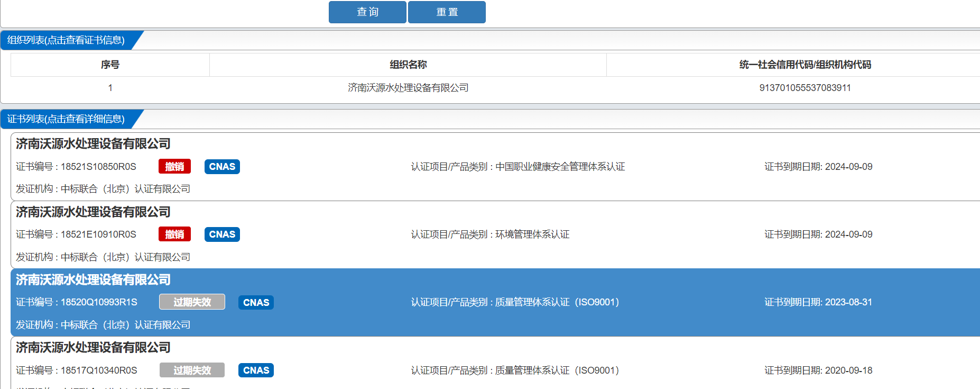
Task: Click the CNAS badge on certificate 18517Q10340R0S
Action: (x=256, y=370)
